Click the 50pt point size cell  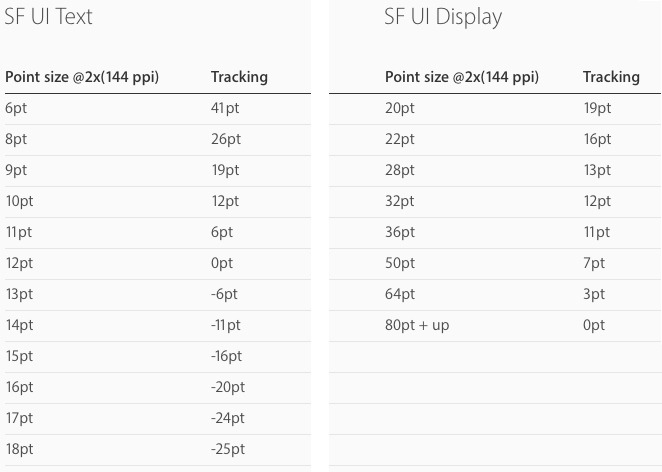point(400,263)
